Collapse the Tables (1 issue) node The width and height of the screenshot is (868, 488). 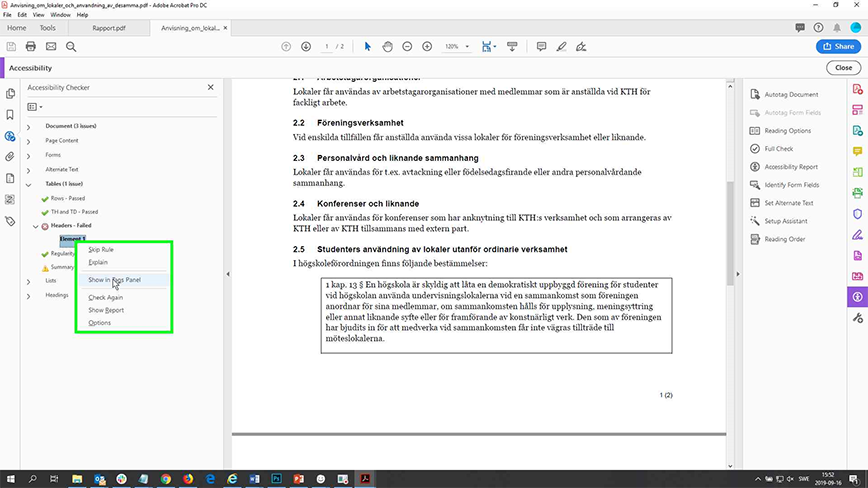click(x=28, y=183)
